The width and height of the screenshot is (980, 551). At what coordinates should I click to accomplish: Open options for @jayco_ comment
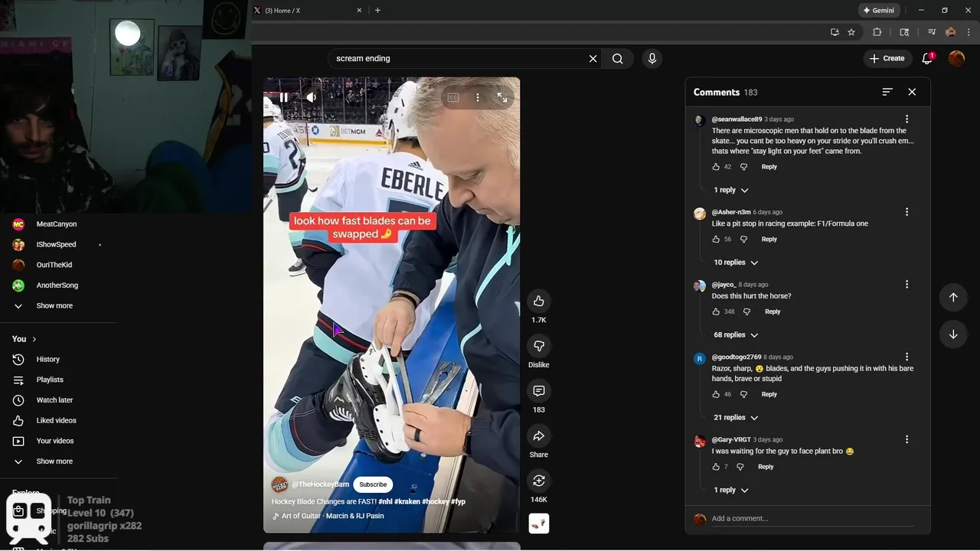coord(906,285)
